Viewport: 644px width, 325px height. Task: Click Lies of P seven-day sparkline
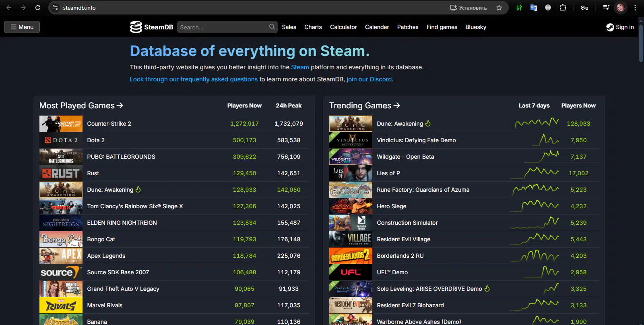click(x=535, y=173)
